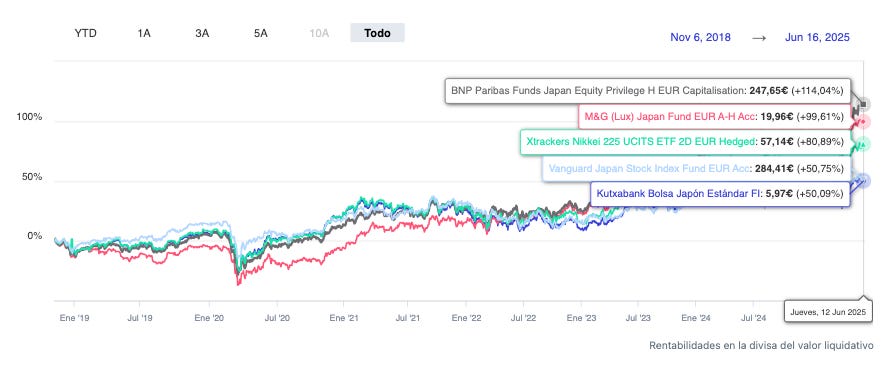This screenshot has height=373, width=886.
Task: Click the red M&G series end marker
Action: point(863,122)
